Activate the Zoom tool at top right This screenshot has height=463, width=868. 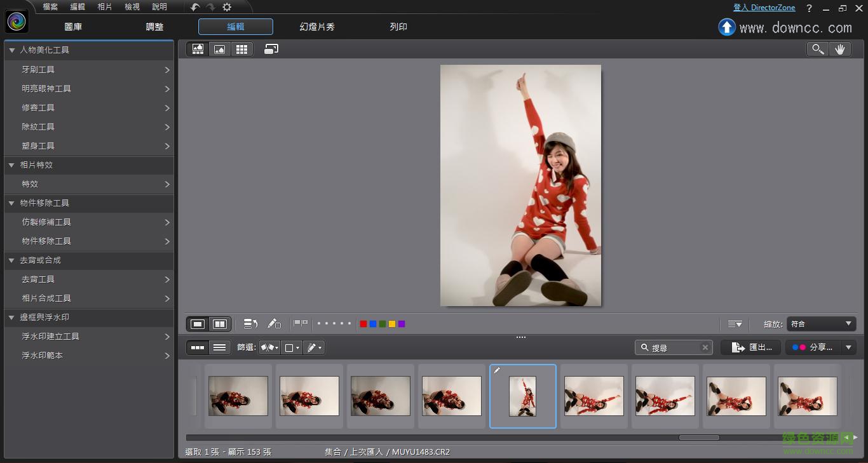(817, 49)
